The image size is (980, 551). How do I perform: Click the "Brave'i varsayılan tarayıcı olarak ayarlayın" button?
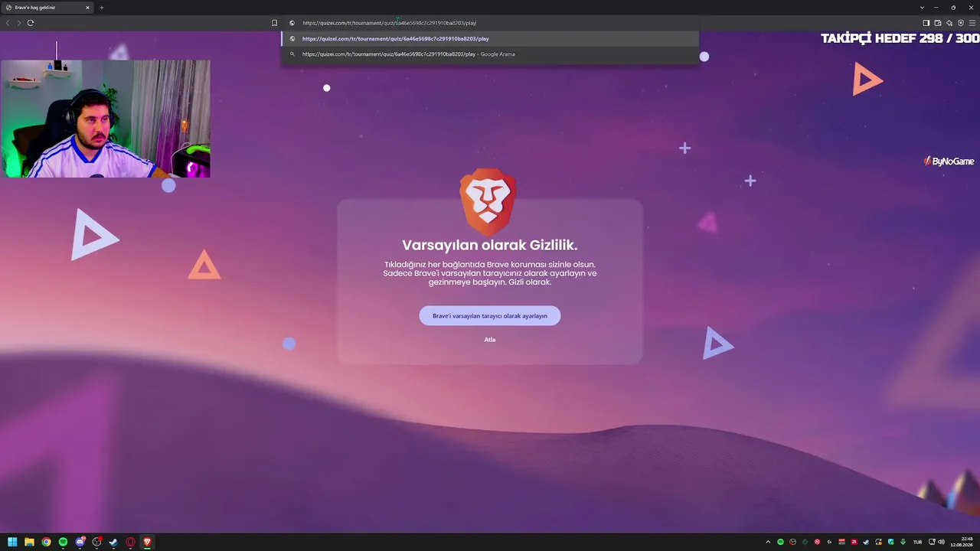pyautogui.click(x=490, y=315)
